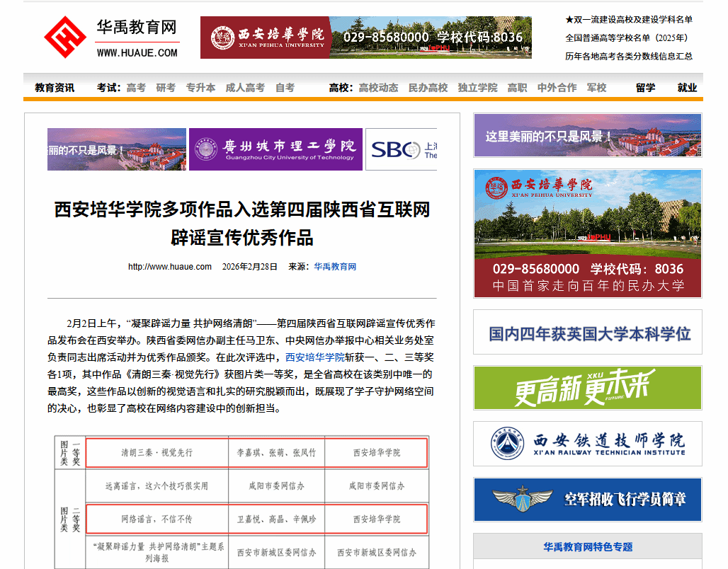Open 民办高校 in the navigation bar

click(428, 88)
